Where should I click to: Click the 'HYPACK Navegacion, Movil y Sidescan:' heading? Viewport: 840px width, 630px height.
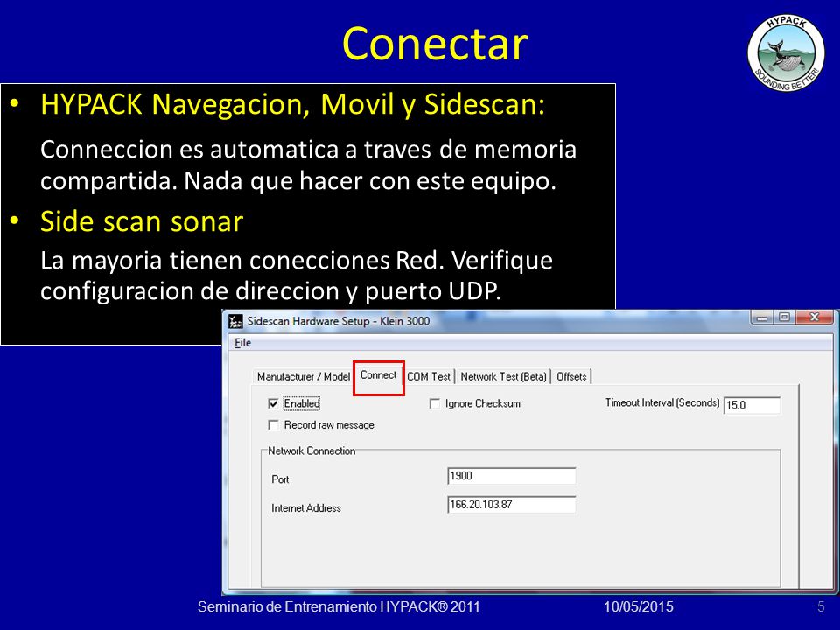pyautogui.click(x=292, y=103)
